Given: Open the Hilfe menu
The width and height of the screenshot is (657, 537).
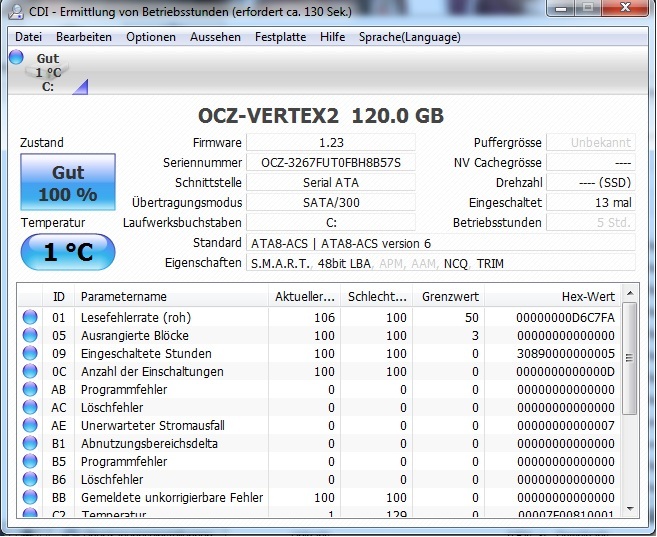Looking at the screenshot, I should pyautogui.click(x=332, y=37).
